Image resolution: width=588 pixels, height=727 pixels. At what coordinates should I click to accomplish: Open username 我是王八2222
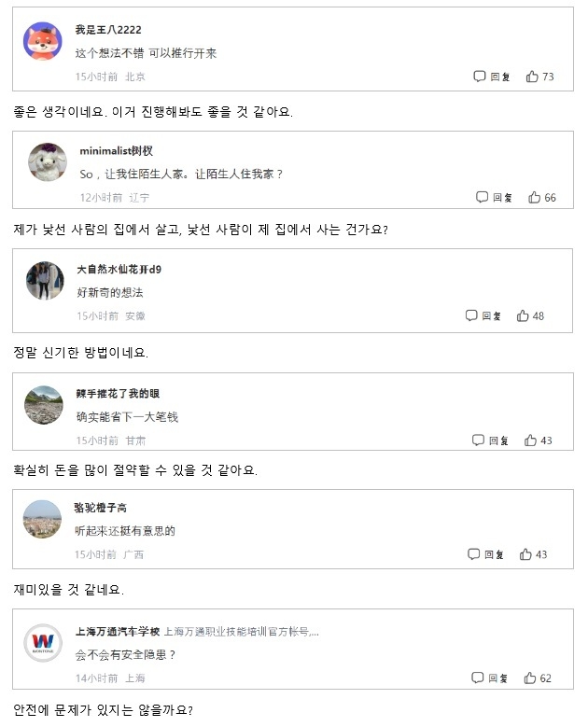pyautogui.click(x=108, y=30)
